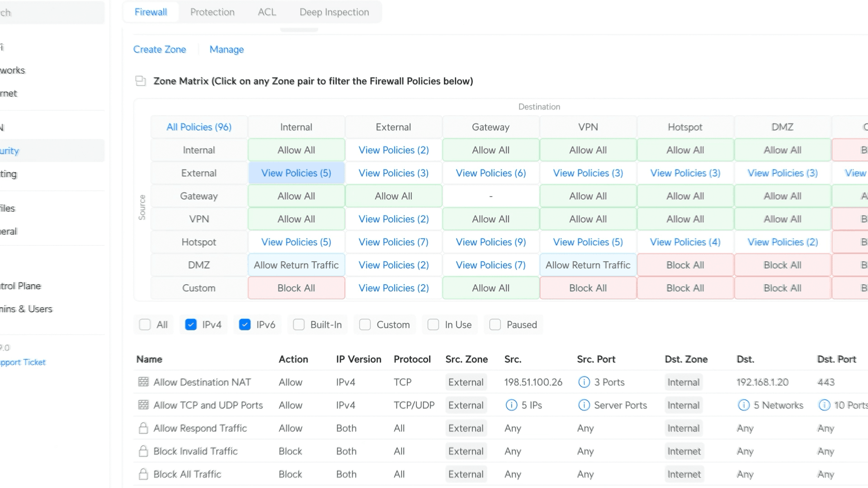Click lock icon on Allow Respond Traffic
The width and height of the screenshot is (868, 488).
point(143,428)
